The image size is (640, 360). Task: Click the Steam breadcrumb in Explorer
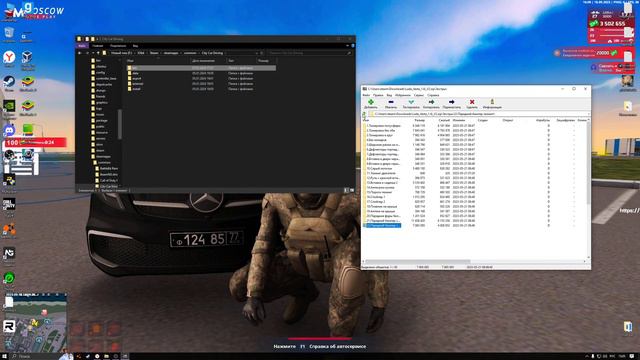154,53
